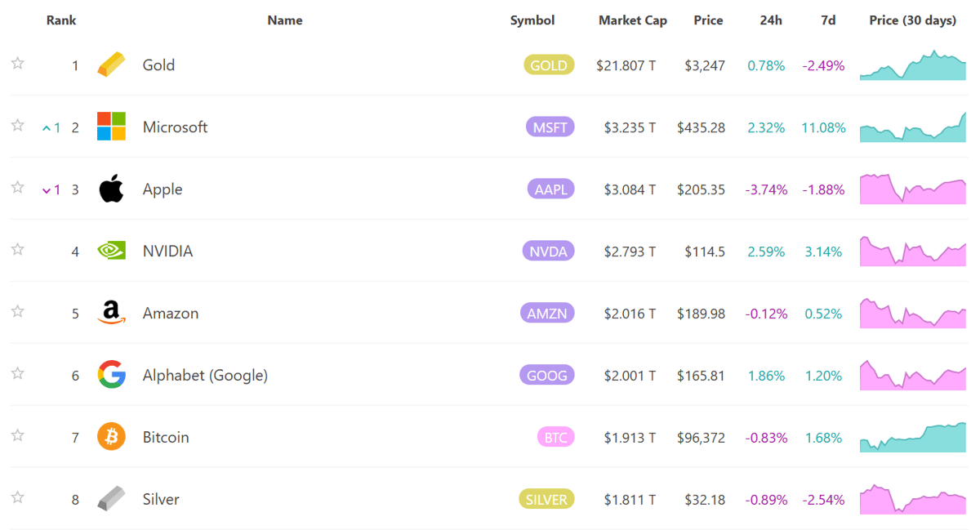Click the Gold bar logo icon
This screenshot has width=980, height=530.
111,65
